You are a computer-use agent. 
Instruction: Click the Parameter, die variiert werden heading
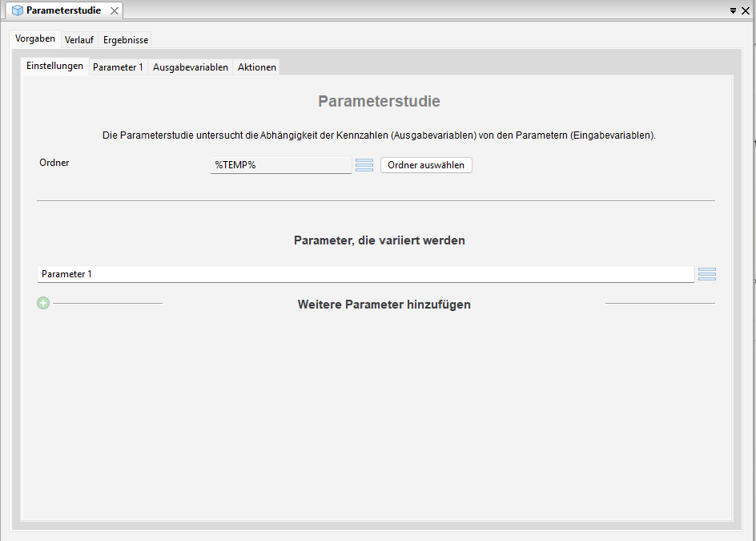(x=379, y=240)
